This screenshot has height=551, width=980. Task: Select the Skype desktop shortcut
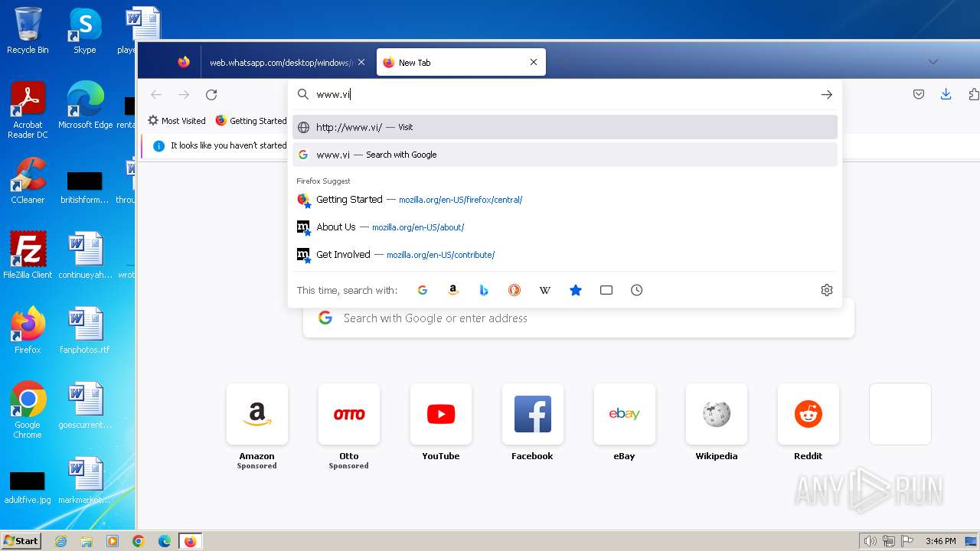click(85, 31)
